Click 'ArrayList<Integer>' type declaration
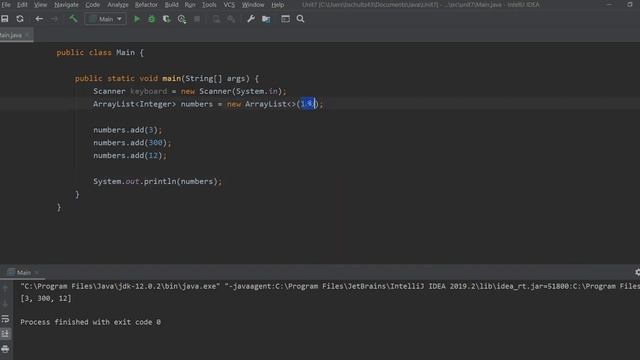 point(134,104)
